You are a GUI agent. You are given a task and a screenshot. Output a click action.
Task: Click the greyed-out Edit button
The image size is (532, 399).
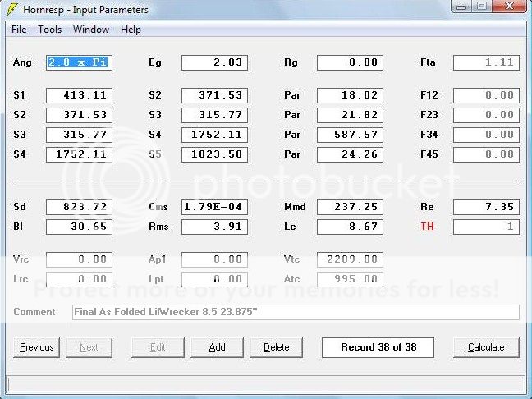tap(158, 347)
